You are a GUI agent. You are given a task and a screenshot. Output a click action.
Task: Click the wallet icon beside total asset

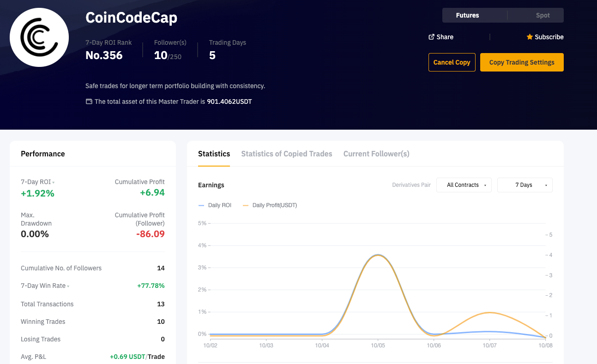click(x=89, y=101)
